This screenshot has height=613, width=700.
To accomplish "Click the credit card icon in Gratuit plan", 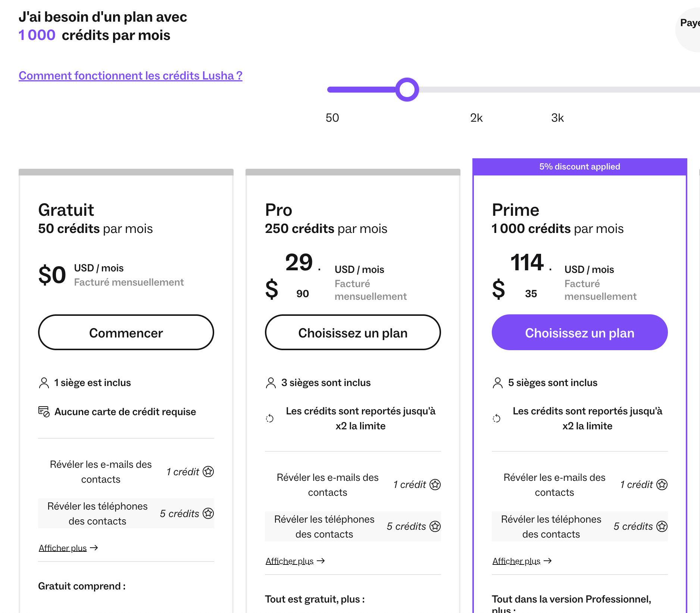I will tap(44, 411).
